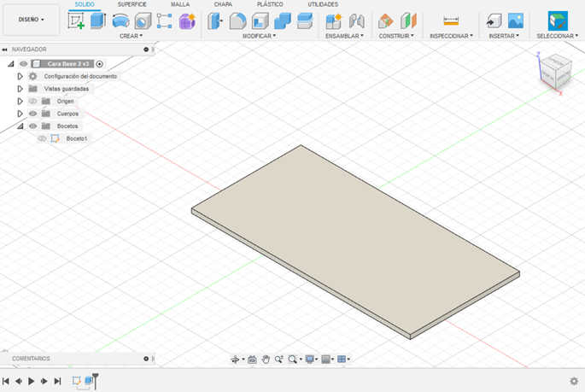
Task: Go to the timeline start
Action: (x=6, y=381)
